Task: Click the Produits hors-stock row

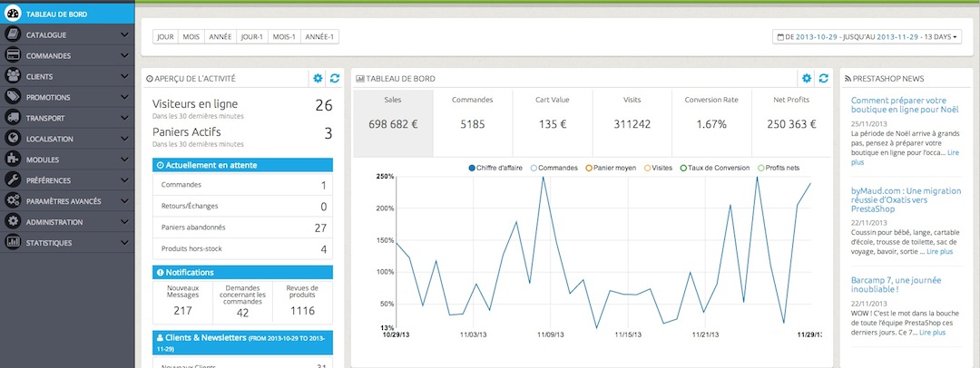Action: click(242, 248)
